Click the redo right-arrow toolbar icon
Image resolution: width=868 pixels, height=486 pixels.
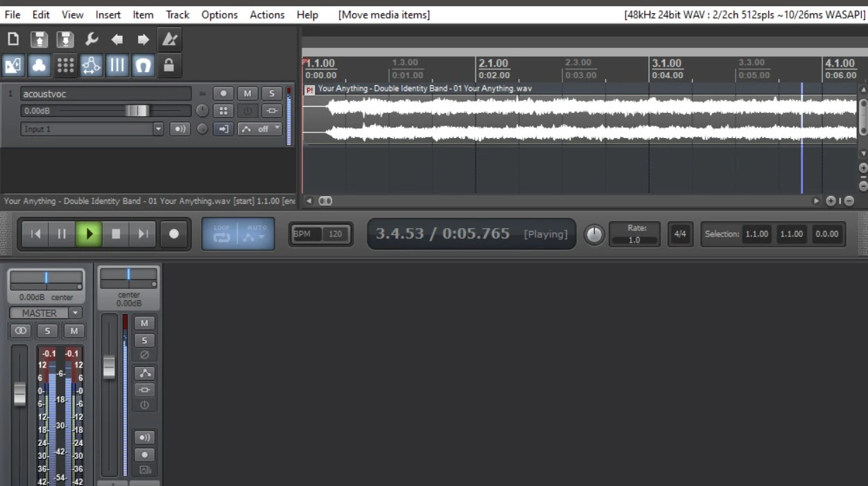143,40
